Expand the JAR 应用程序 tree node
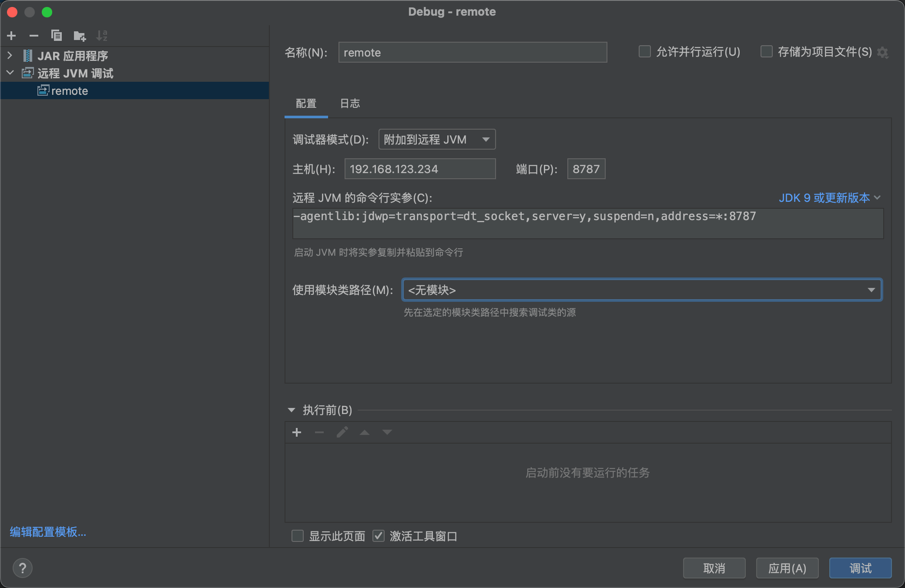 click(10, 56)
